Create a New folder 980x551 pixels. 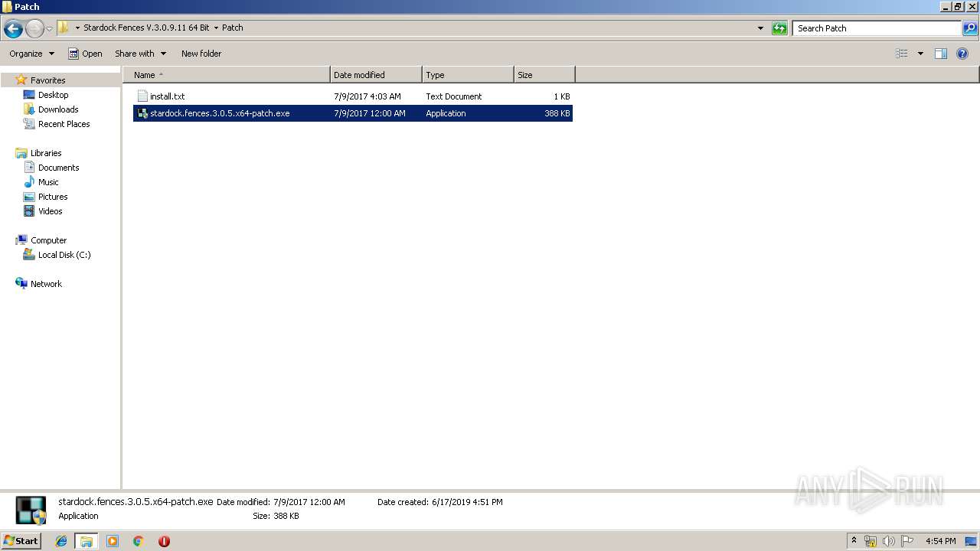[201, 54]
